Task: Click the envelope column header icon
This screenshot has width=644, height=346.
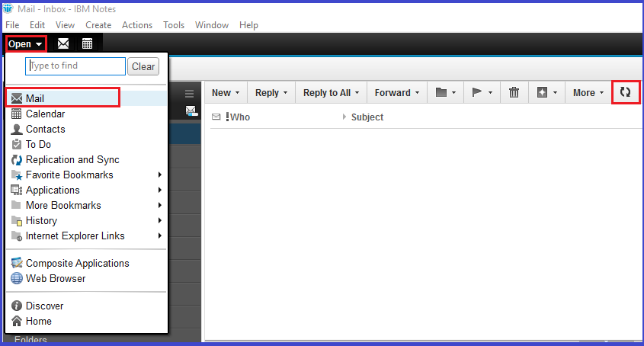Action: click(216, 117)
